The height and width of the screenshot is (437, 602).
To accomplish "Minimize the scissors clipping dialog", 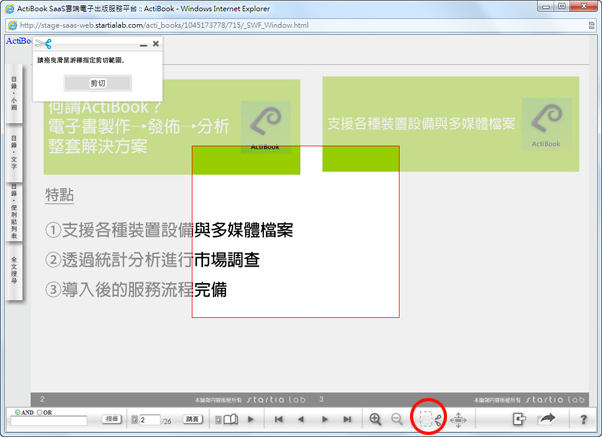I will (144, 44).
